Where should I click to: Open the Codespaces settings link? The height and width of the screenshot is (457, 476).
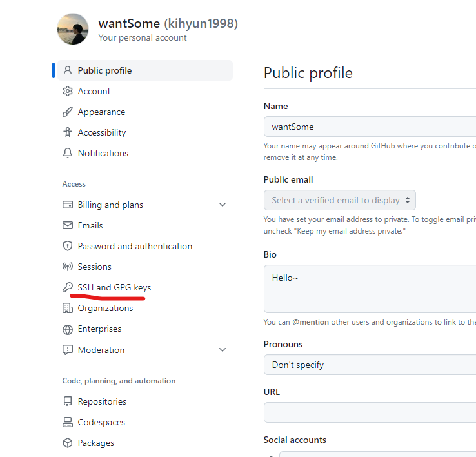click(101, 422)
